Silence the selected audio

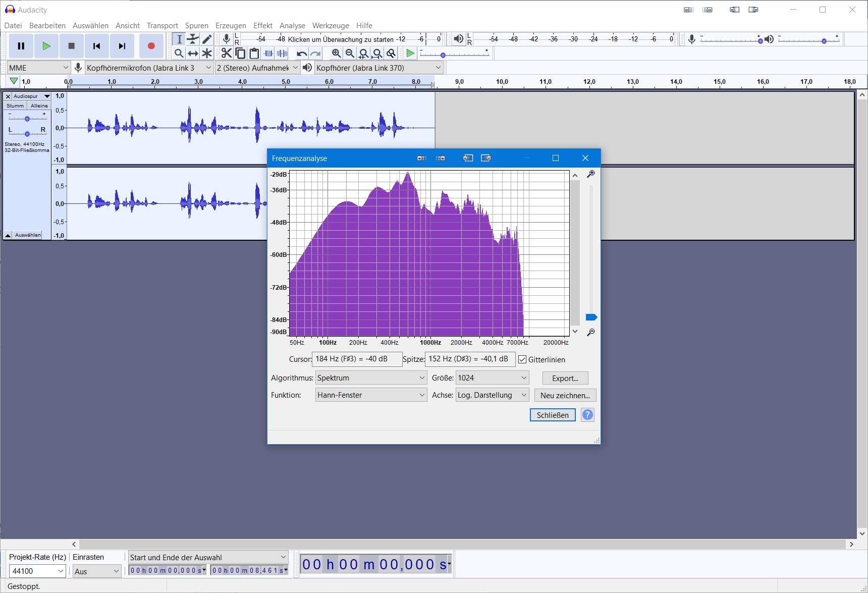(x=282, y=53)
